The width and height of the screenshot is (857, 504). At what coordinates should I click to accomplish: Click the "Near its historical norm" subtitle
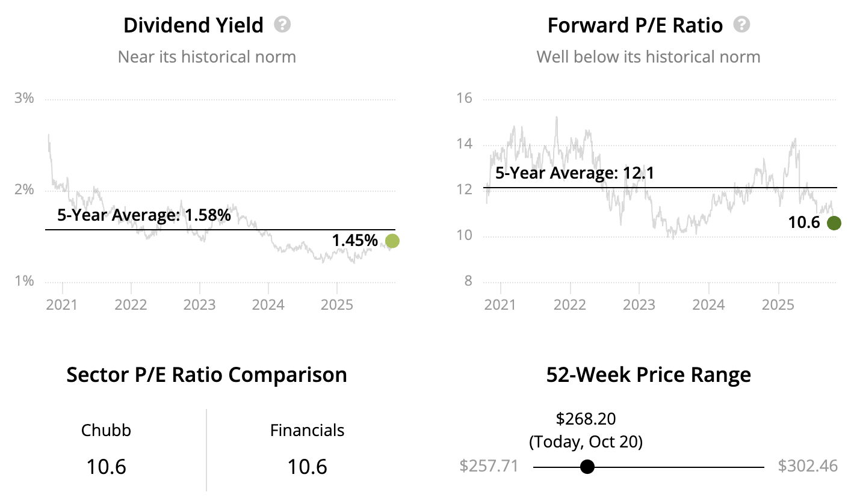(x=206, y=57)
